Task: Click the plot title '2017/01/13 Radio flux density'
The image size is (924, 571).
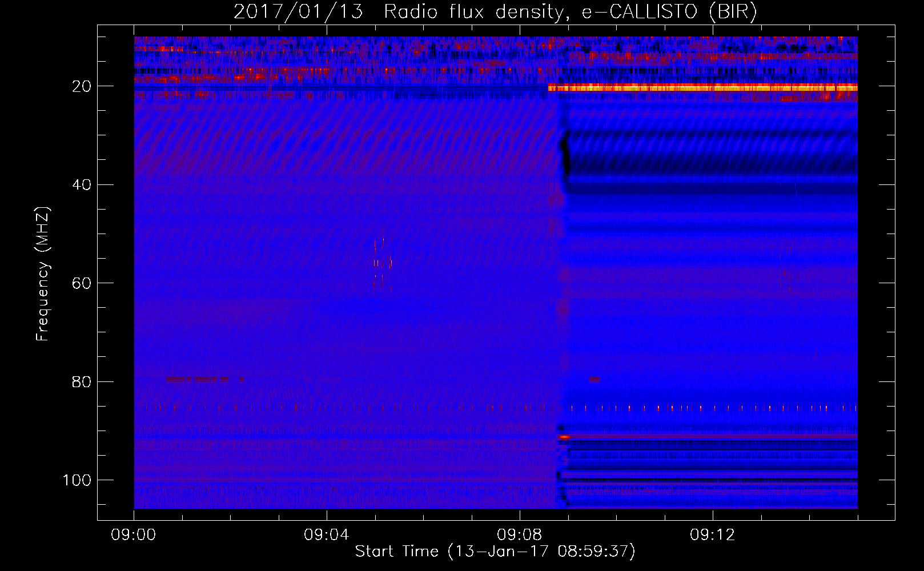Action: 398,12
